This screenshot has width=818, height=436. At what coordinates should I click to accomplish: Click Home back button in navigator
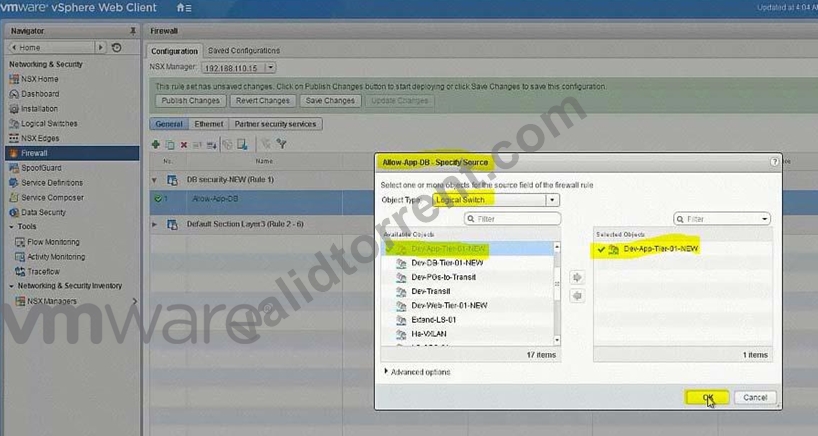pyautogui.click(x=51, y=47)
